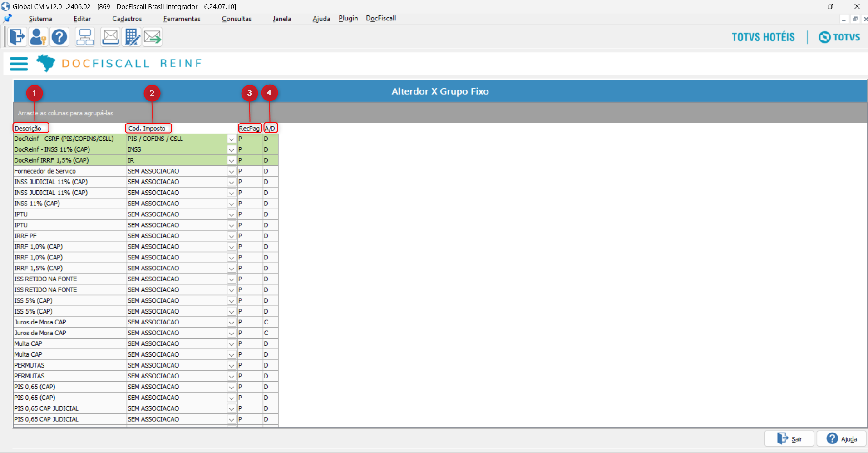Open tax dropdown for Fornecedor de Serviço row
This screenshot has height=453, width=868.
232,171
